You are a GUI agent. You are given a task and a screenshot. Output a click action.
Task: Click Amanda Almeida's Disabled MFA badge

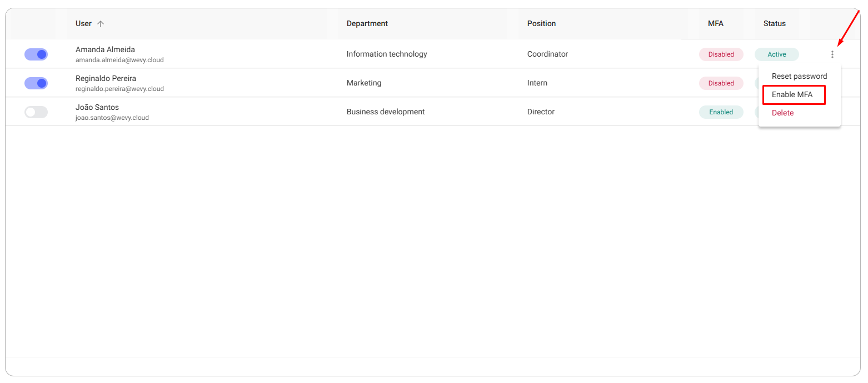pyautogui.click(x=721, y=54)
